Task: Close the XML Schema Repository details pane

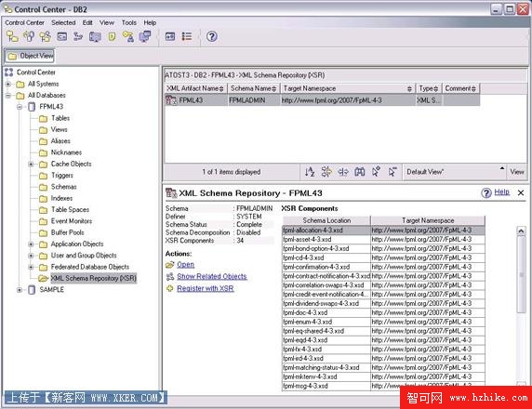Action: [521, 192]
